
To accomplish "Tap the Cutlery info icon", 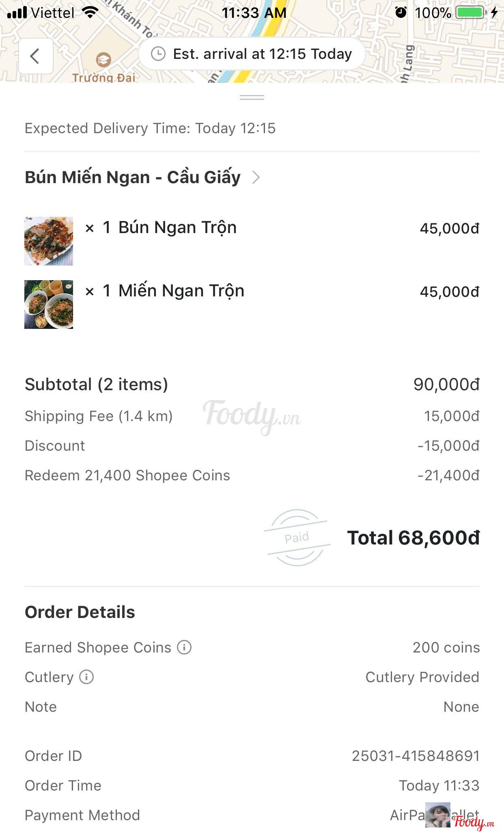I will (x=86, y=677).
